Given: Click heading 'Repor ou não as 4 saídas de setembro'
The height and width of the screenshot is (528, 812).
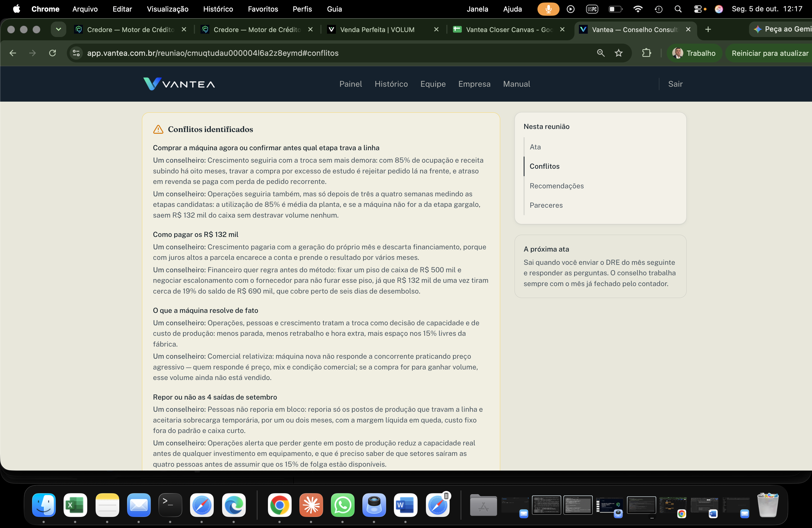Looking at the screenshot, I should point(215,397).
